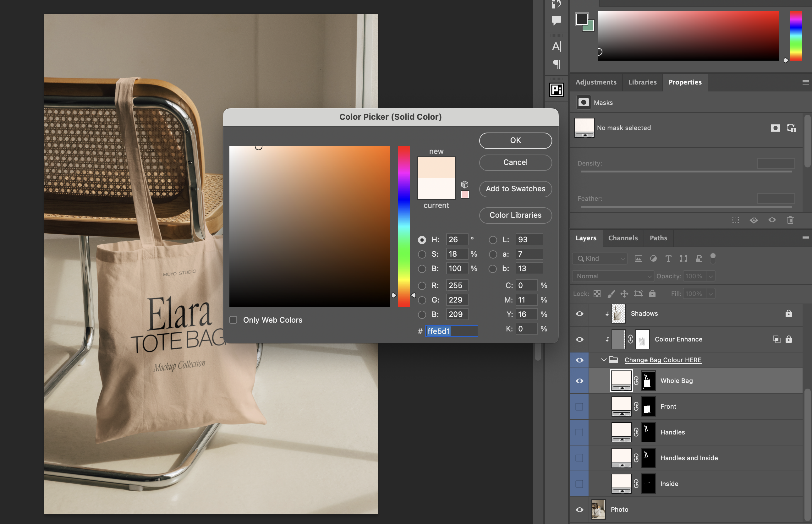The image size is (812, 524).
Task: Select the S saturation radio button
Action: 422,254
